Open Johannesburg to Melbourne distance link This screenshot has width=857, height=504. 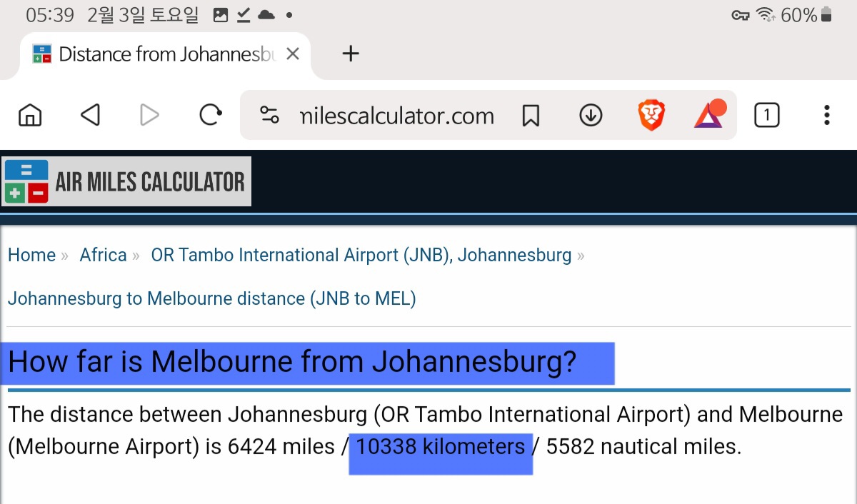tap(211, 298)
